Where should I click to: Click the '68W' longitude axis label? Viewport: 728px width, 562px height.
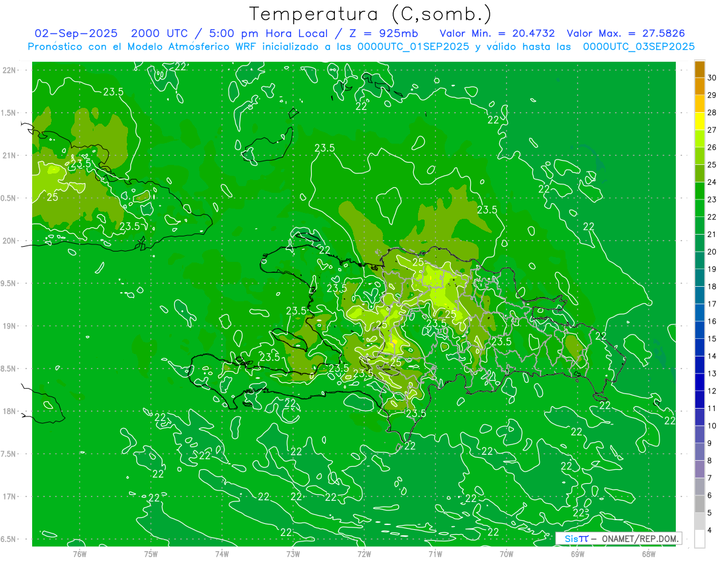(649, 554)
